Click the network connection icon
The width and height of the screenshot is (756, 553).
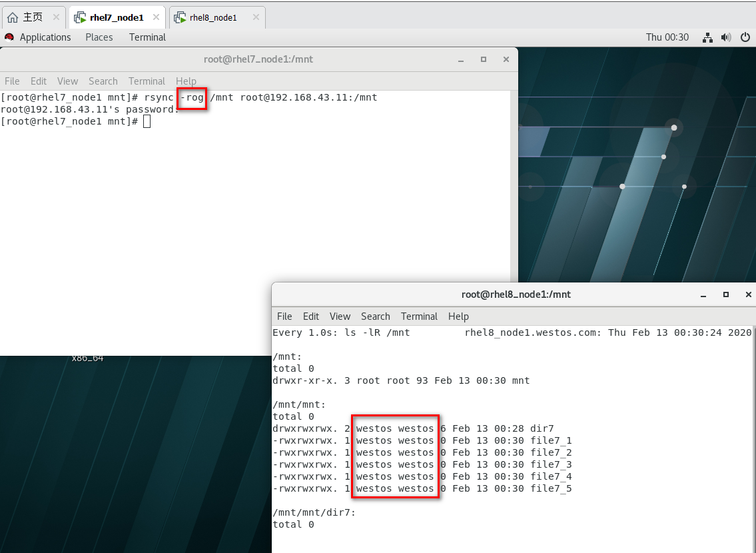point(707,37)
